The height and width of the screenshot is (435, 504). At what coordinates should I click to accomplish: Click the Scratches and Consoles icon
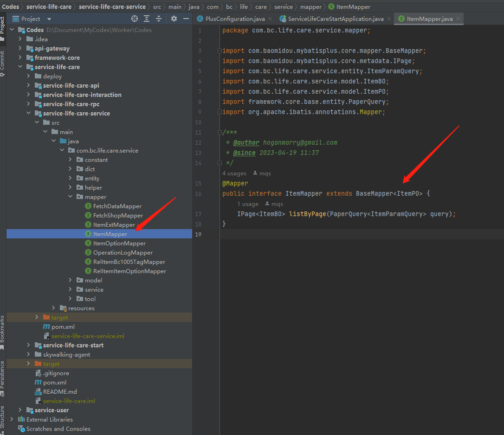21,429
